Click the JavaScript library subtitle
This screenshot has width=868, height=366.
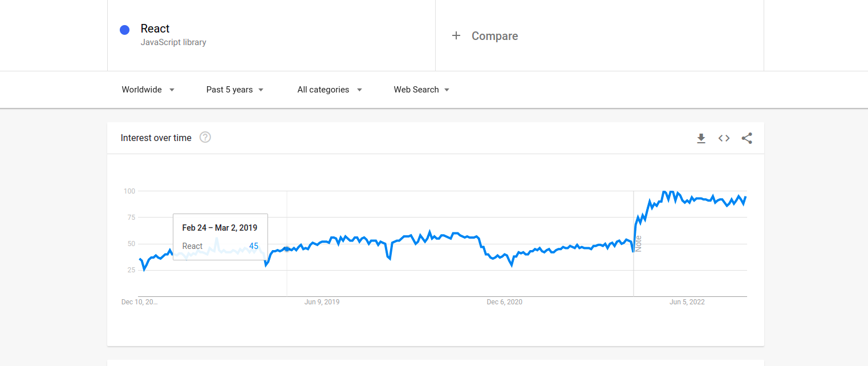[173, 42]
